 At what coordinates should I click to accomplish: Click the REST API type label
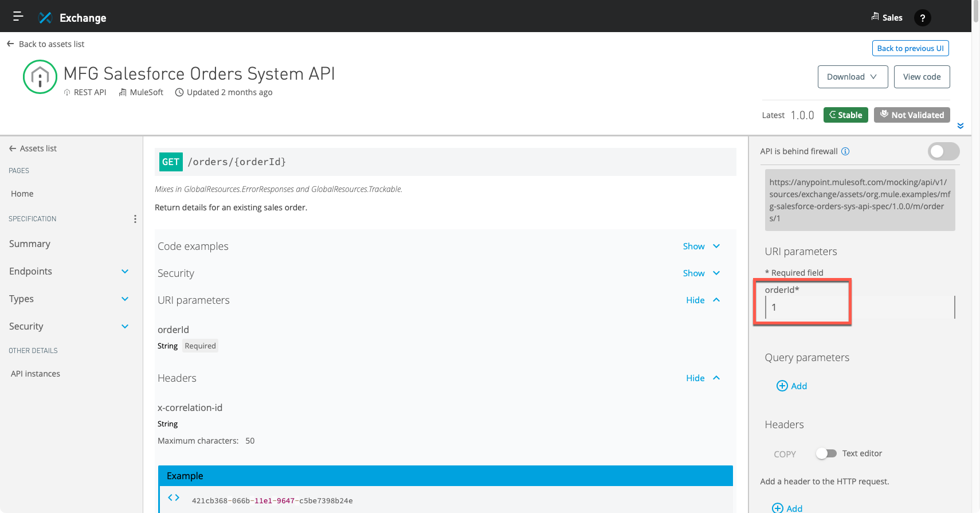85,92
